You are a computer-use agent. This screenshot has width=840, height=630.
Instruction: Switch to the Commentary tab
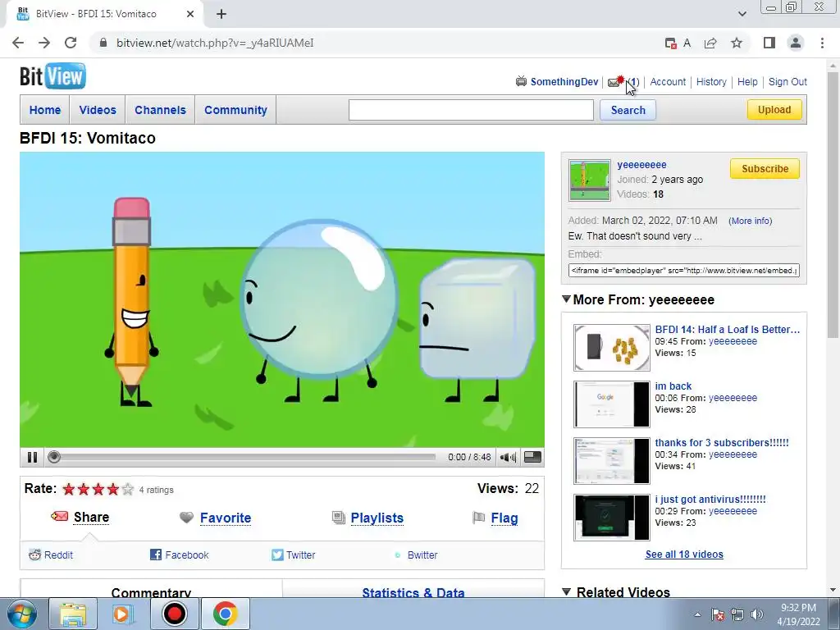151,592
